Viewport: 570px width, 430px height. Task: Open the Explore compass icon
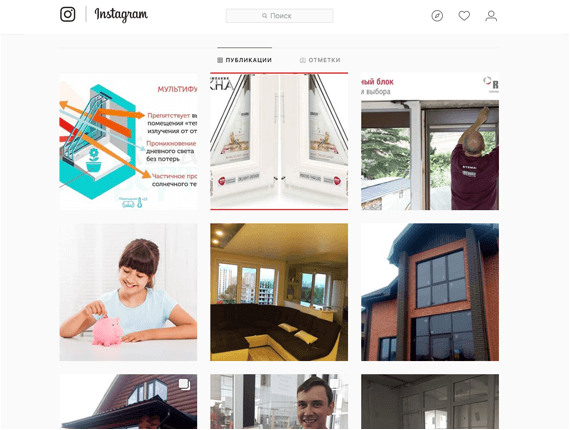pos(437,16)
